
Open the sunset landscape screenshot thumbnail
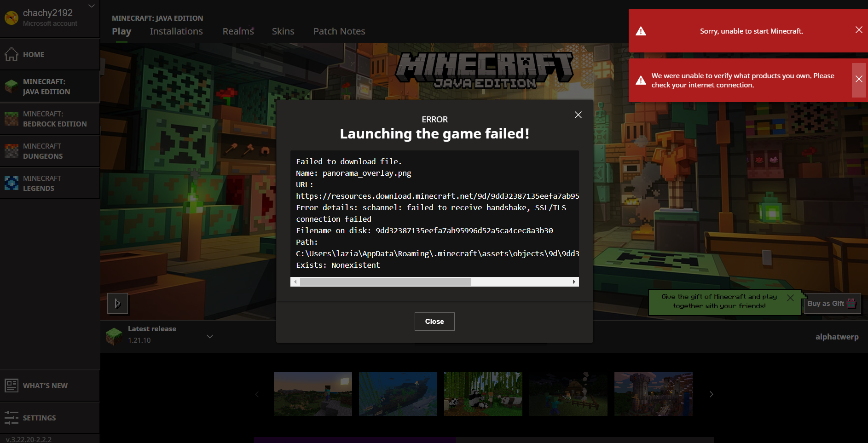pyautogui.click(x=313, y=394)
